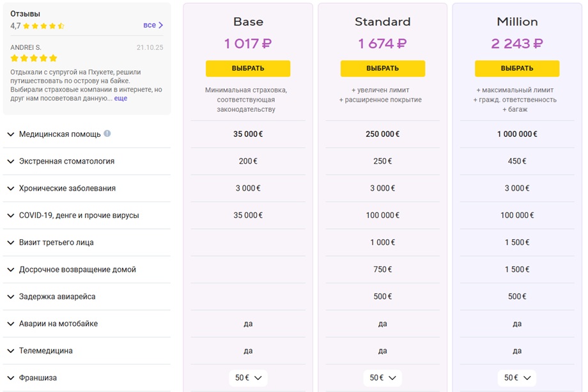The height and width of the screenshot is (392, 588).
Task: Expand the Экстренная стоматология row
Action: [x=87, y=161]
